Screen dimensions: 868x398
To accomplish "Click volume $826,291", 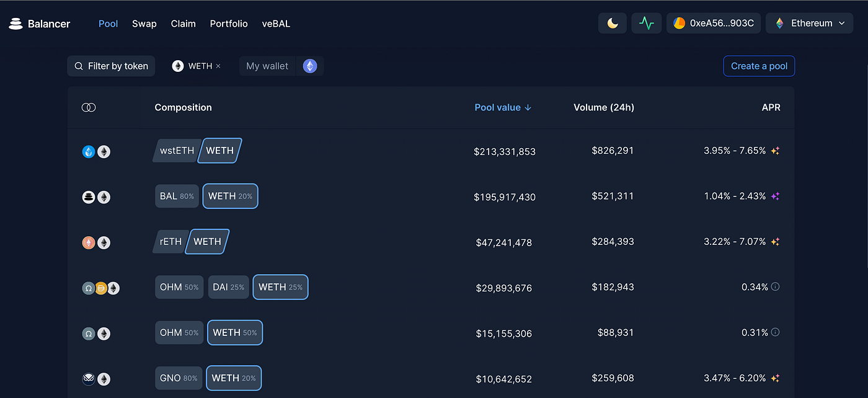I will (613, 151).
